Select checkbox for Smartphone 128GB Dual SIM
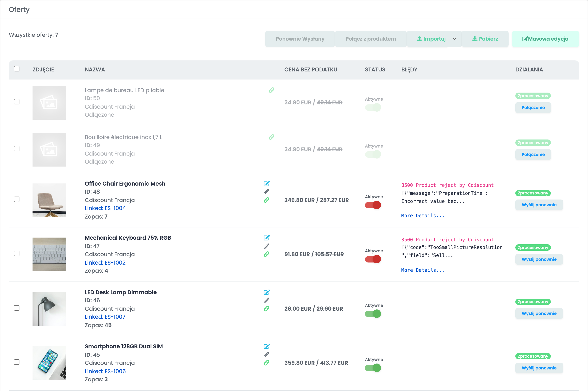 17,362
